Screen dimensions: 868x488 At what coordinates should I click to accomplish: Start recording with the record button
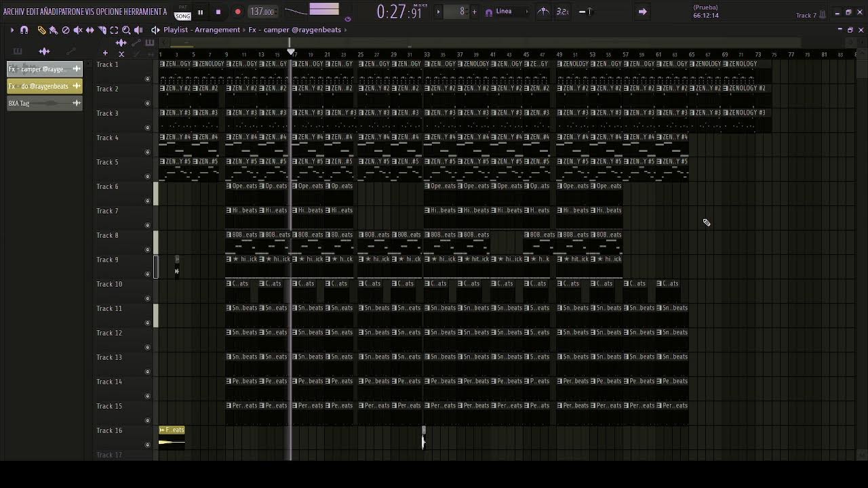pyautogui.click(x=237, y=12)
